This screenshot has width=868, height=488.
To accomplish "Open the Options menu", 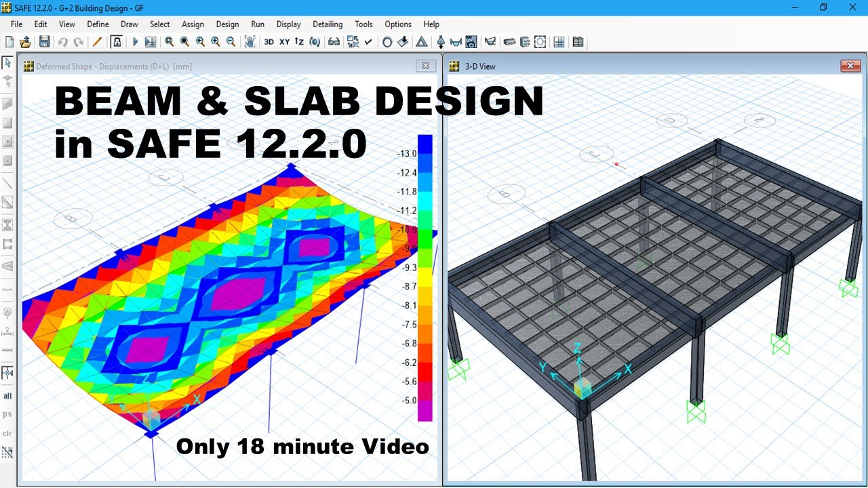I will coord(398,24).
